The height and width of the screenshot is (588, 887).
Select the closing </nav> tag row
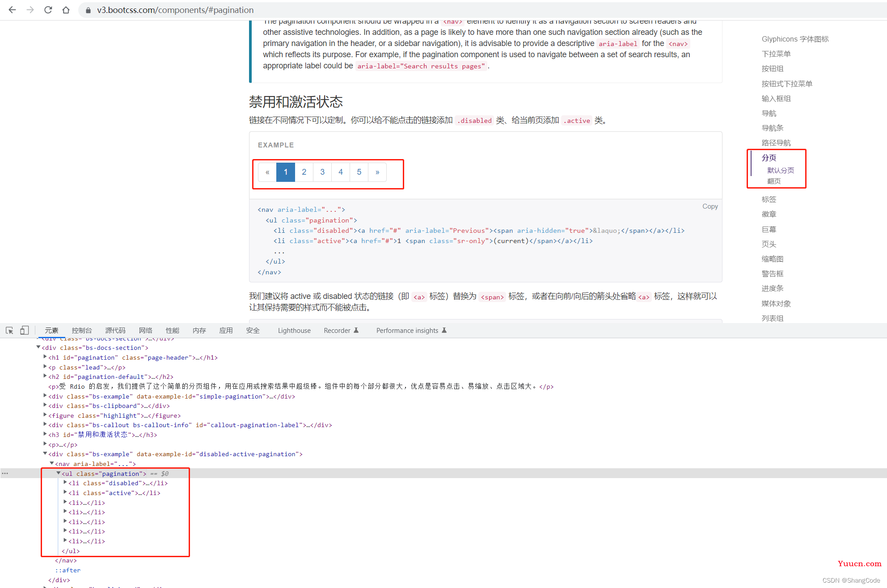[66, 560]
